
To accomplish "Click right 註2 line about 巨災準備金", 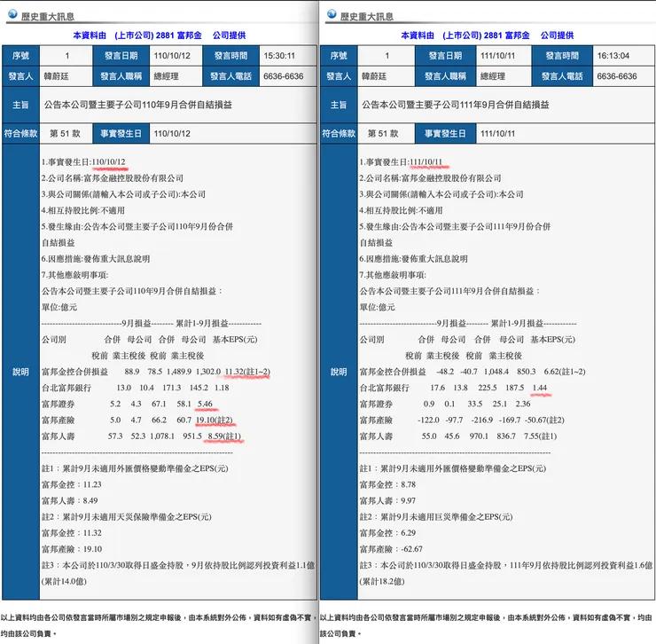I will pyautogui.click(x=436, y=516).
